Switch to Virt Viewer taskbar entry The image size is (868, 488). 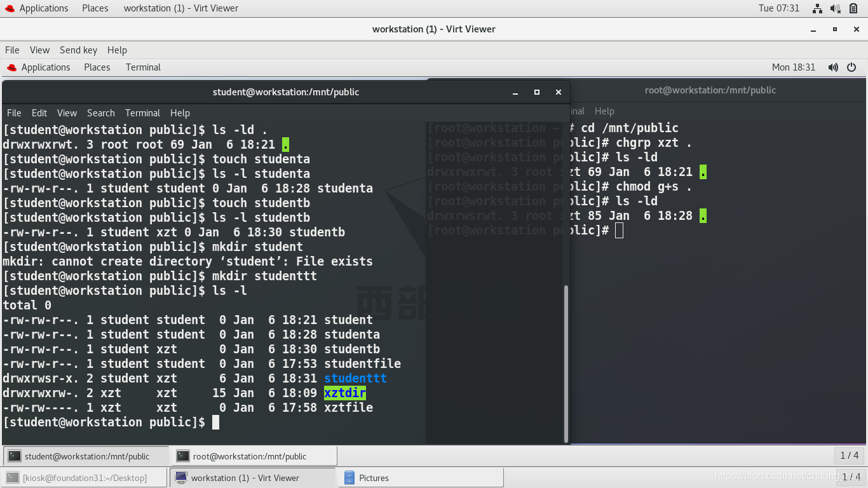pyautogui.click(x=253, y=478)
